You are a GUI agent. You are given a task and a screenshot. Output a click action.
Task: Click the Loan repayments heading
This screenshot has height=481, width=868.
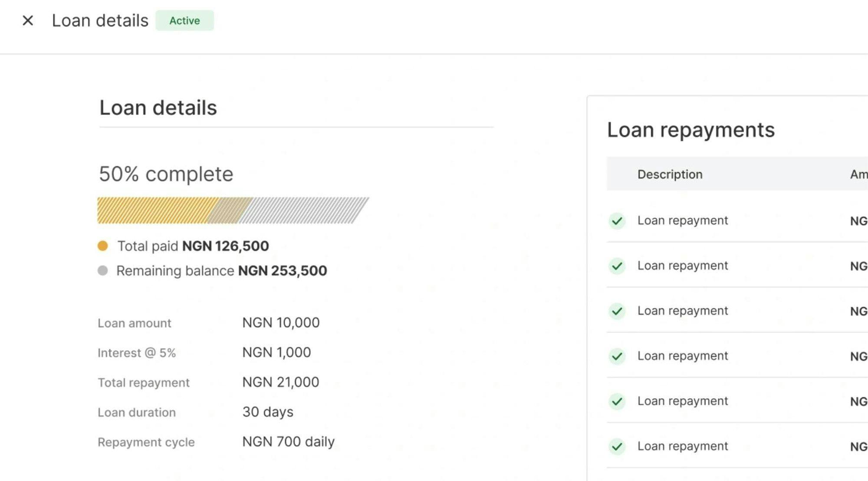tap(690, 130)
